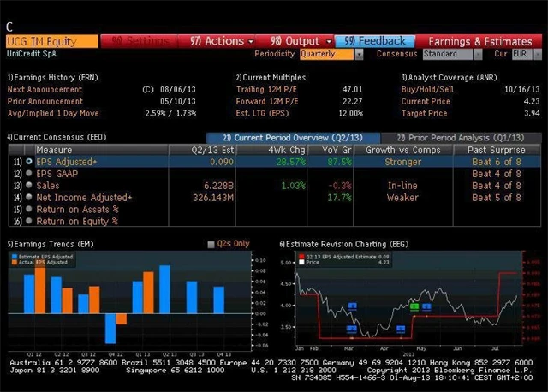Click the white Price legend swatch
This screenshot has width=548, height=392.
click(x=301, y=262)
